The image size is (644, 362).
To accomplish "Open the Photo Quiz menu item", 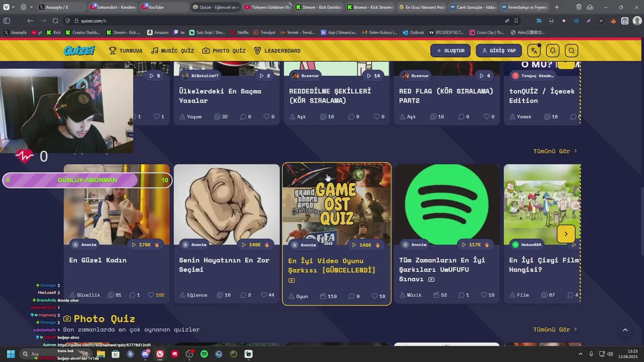I will coord(224,51).
